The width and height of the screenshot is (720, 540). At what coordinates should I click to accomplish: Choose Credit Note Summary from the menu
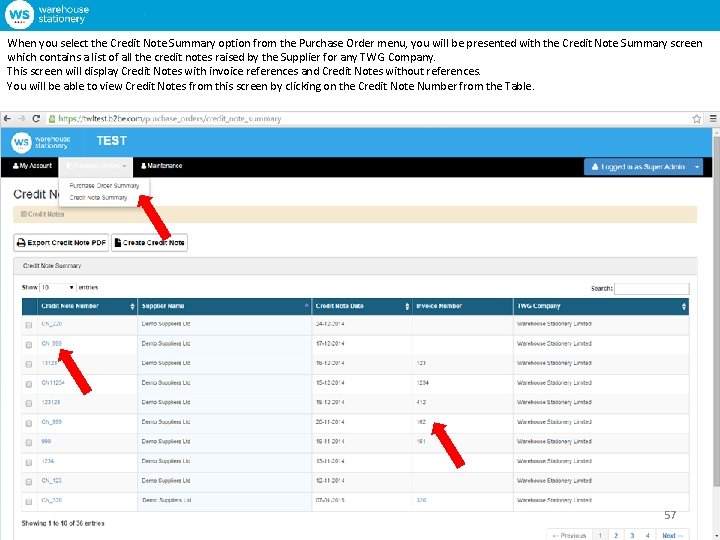[98, 197]
